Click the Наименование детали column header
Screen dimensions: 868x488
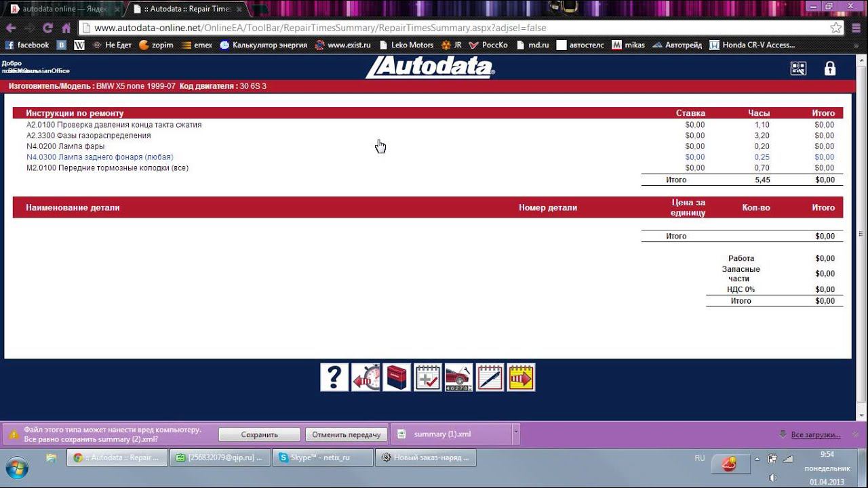[x=73, y=207]
